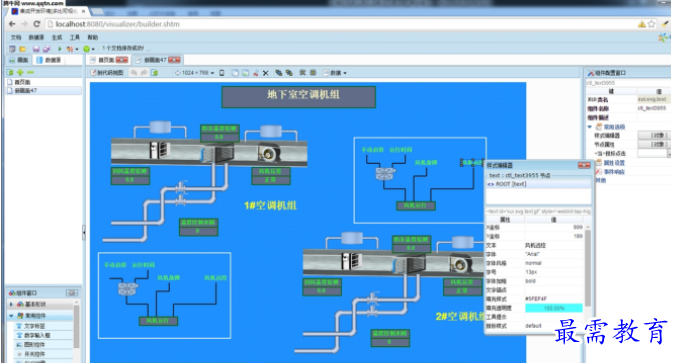Click the phone device preview icon

pyautogui.click(x=222, y=73)
